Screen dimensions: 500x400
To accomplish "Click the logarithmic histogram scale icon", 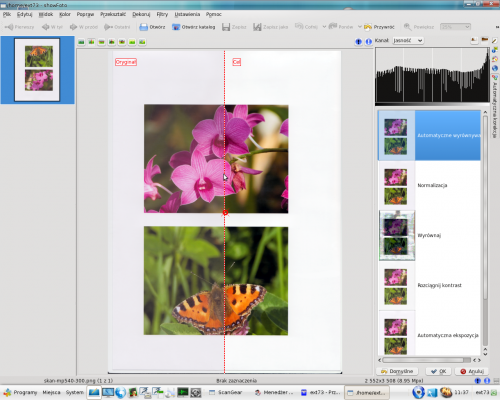I will pyautogui.click(x=485, y=40).
